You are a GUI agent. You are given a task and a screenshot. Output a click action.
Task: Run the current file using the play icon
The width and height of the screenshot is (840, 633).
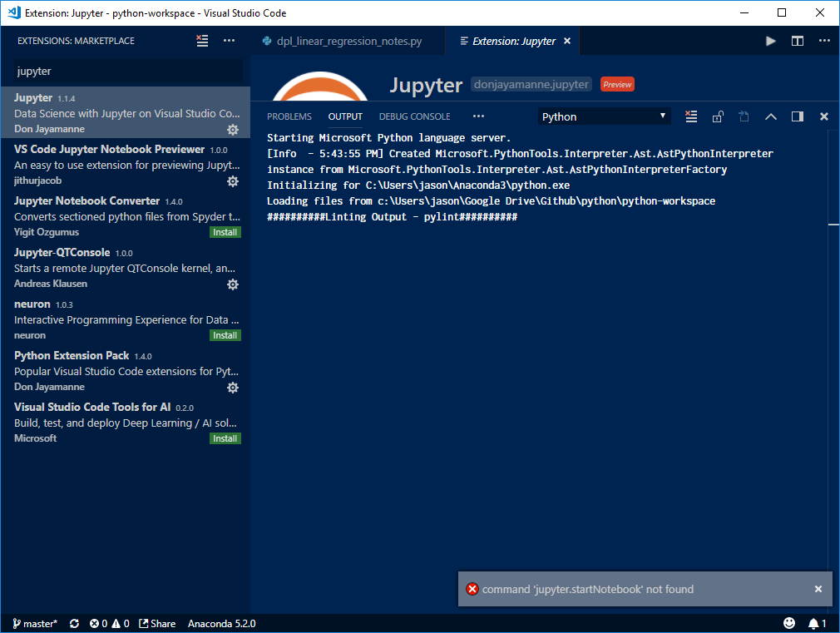coord(770,40)
